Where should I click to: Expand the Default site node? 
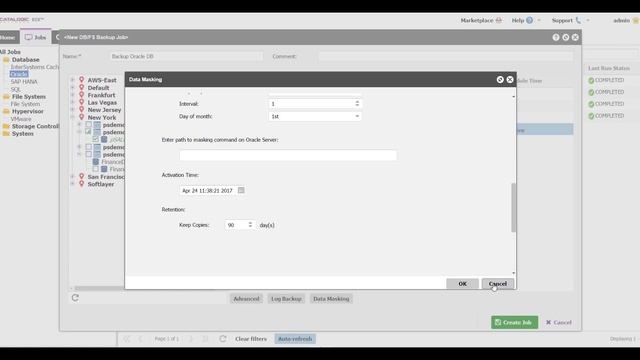coord(72,87)
